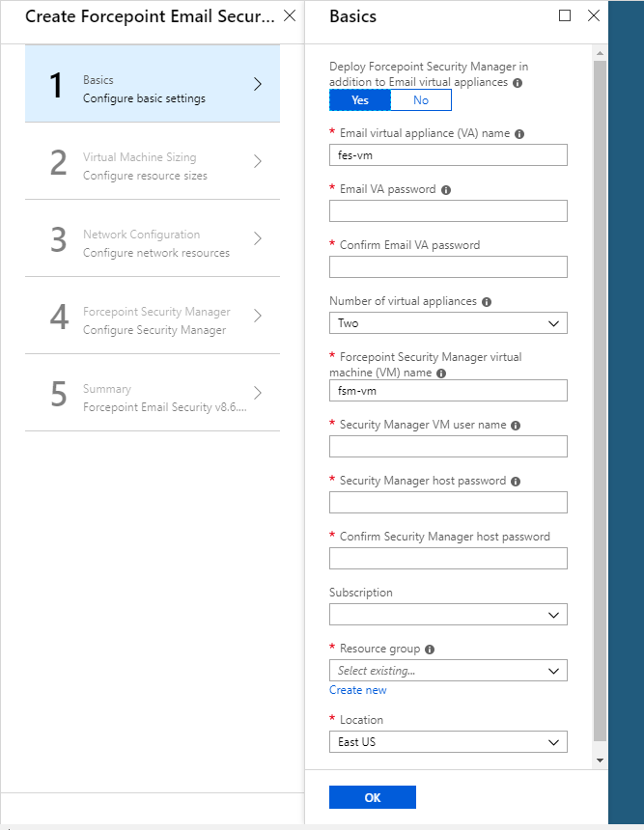Open Number of virtual appliances dropdown
Image resolution: width=644 pixels, height=830 pixels.
click(x=448, y=323)
